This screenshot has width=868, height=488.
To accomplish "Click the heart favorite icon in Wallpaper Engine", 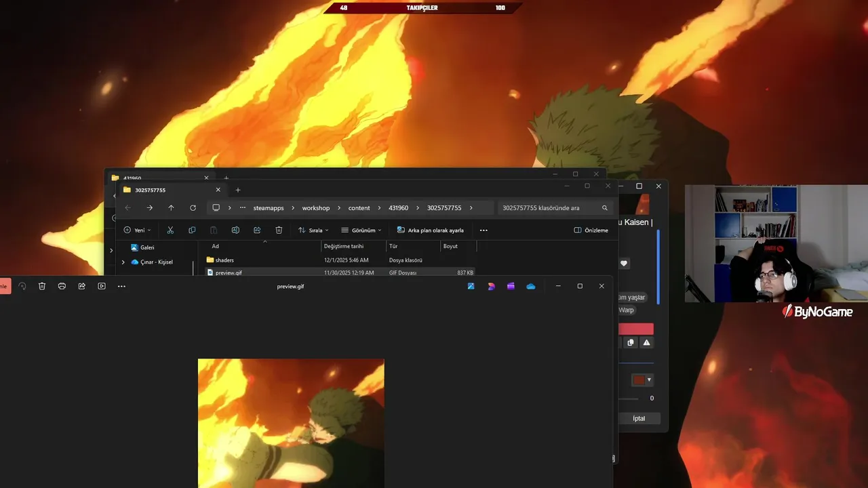I will pyautogui.click(x=624, y=263).
